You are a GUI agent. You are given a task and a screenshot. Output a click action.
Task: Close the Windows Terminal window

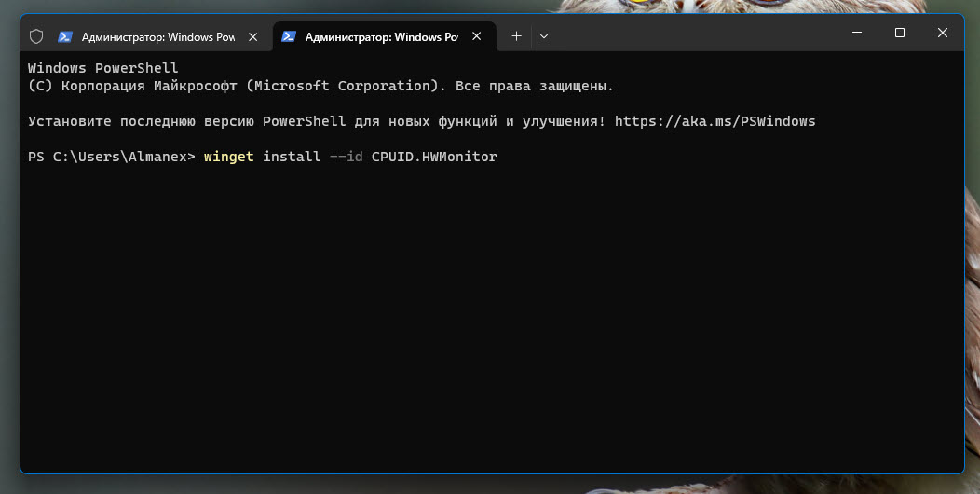tap(943, 33)
